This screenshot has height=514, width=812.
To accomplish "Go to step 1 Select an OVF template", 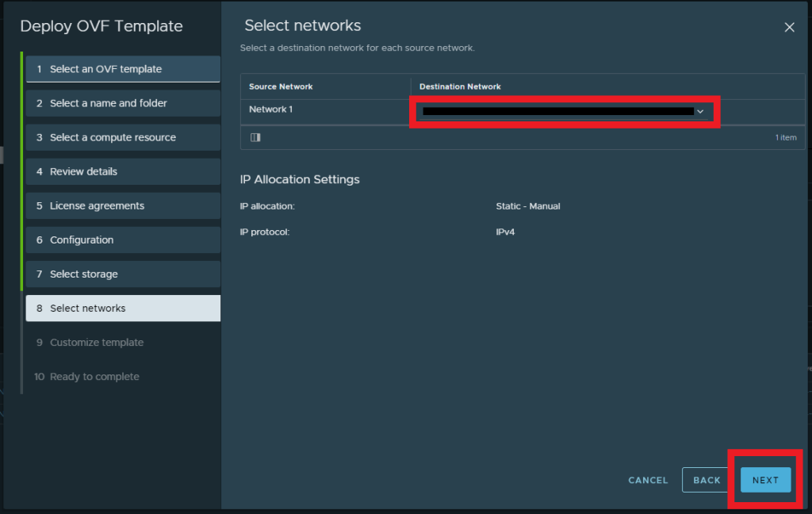I will tap(123, 69).
